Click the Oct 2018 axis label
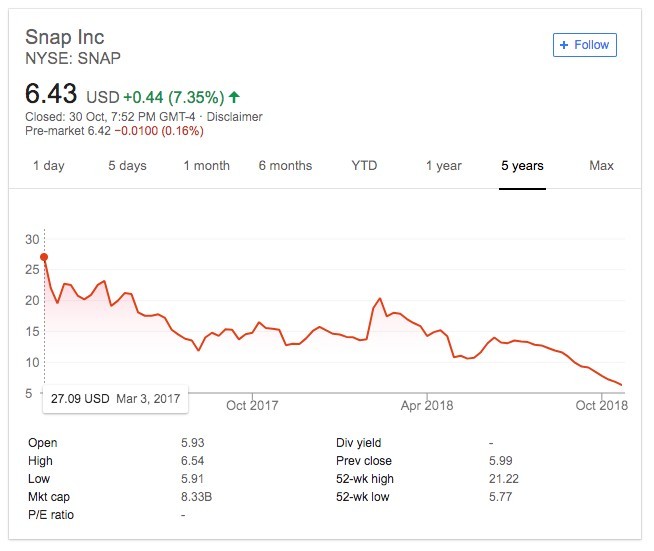This screenshot has height=551, width=654. (600, 405)
